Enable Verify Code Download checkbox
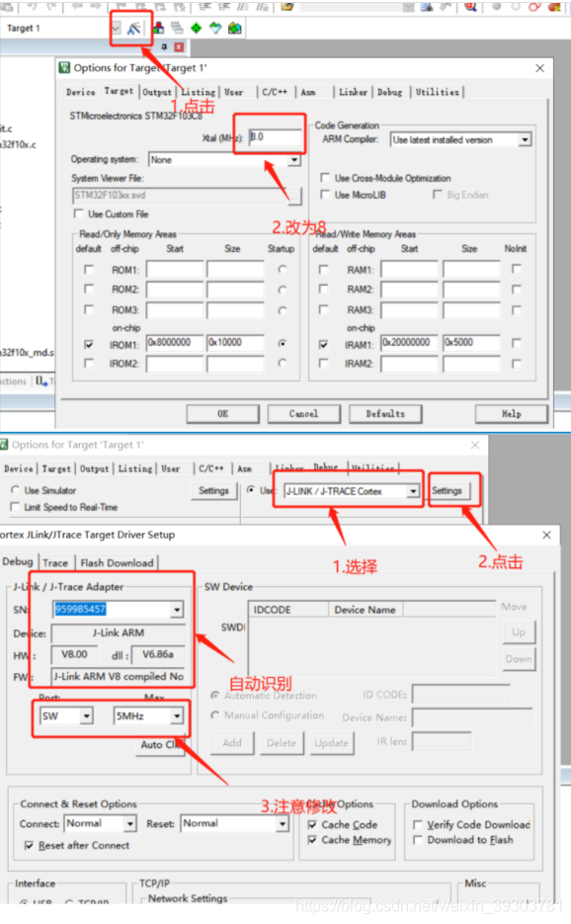This screenshot has width=571, height=924. (418, 824)
